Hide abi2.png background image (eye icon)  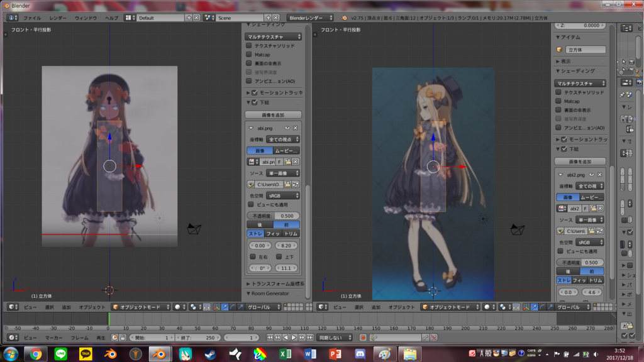coord(592,175)
